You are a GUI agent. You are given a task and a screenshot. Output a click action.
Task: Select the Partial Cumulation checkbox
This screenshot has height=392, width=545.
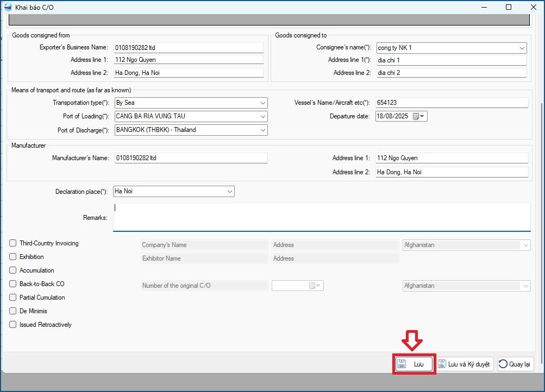(13, 297)
